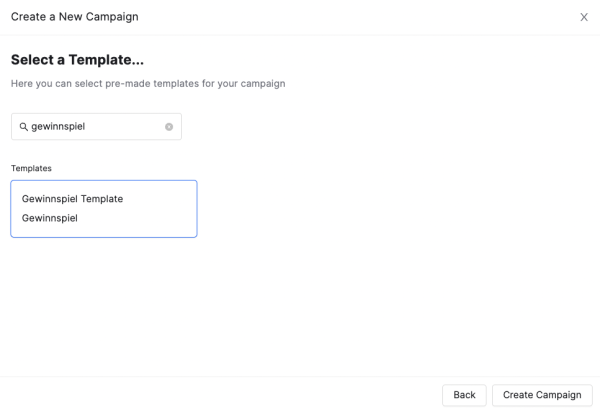
Task: Click the "Templates" section label
Action: click(31, 168)
